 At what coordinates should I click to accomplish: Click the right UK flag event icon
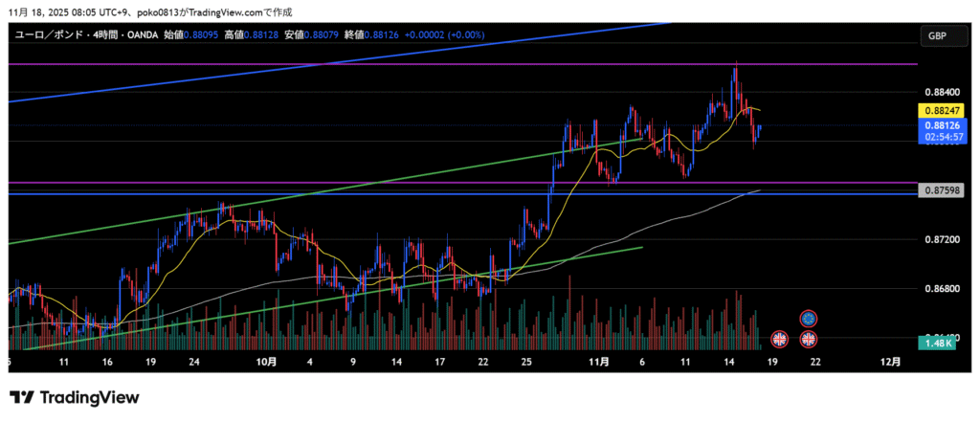pyautogui.click(x=809, y=339)
